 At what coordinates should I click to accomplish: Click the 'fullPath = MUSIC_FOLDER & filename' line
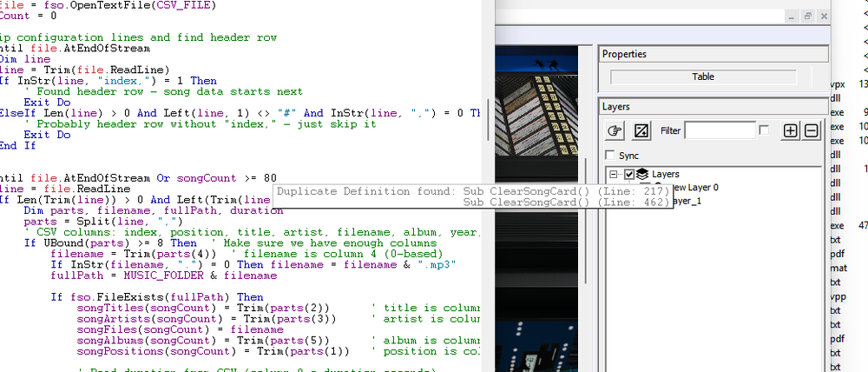point(164,276)
